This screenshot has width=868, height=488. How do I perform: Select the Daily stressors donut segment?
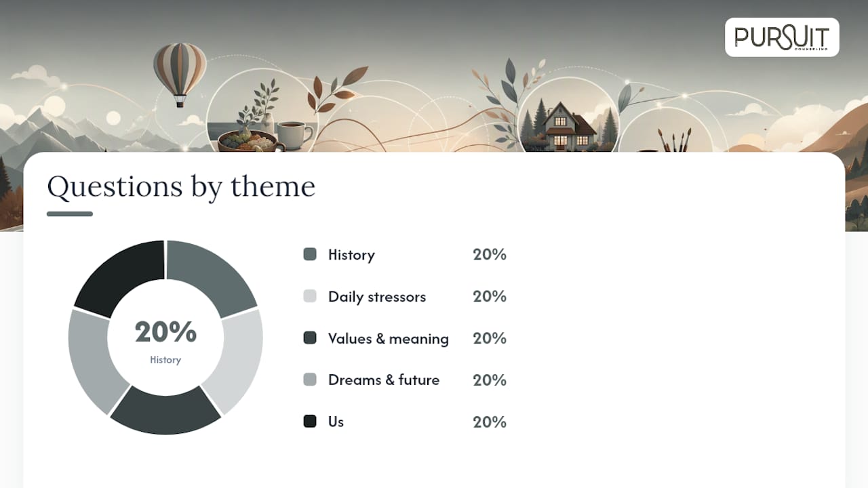point(235,359)
